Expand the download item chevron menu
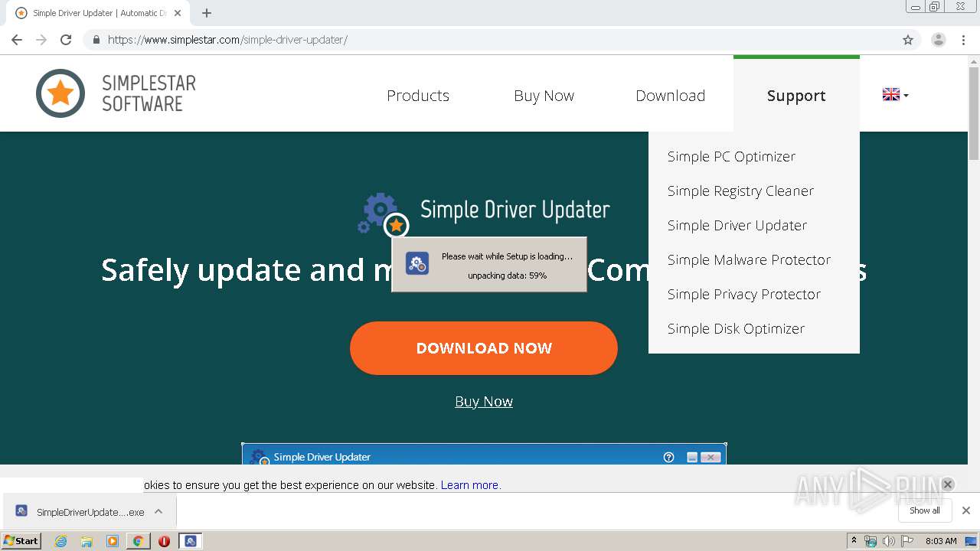 [158, 511]
